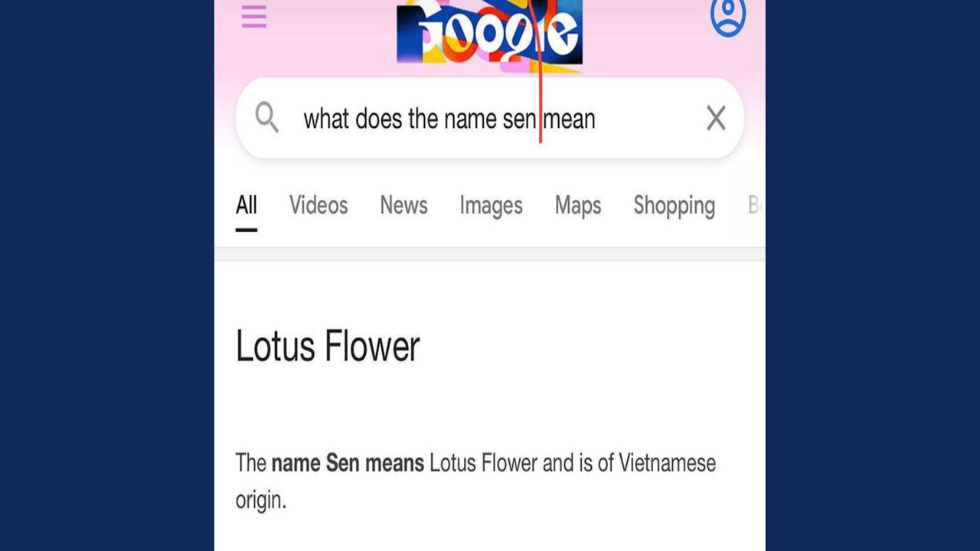This screenshot has height=551, width=980.
Task: Clear the search query with X
Action: pyautogui.click(x=716, y=119)
